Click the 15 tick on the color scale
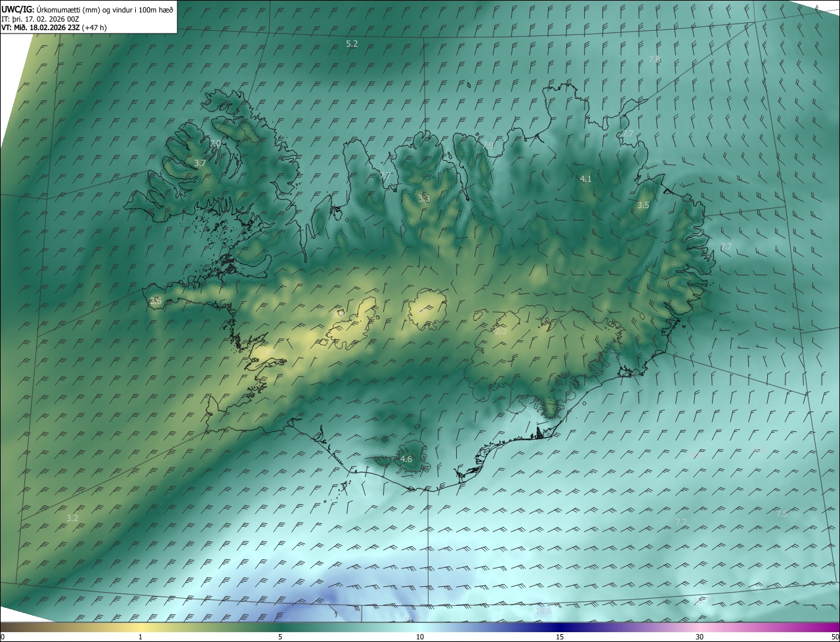 pos(560,637)
